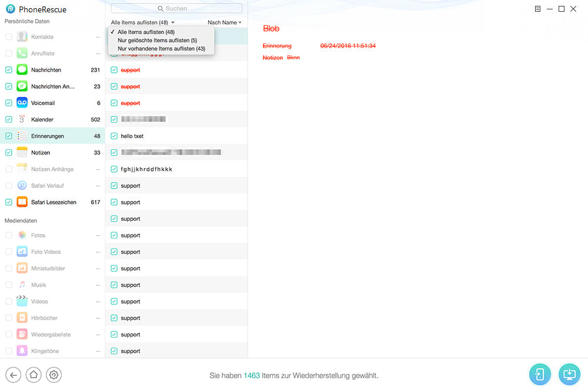
Task: Select the 'fghjjkhrddfhkkk' reminder entry
Action: click(x=146, y=169)
